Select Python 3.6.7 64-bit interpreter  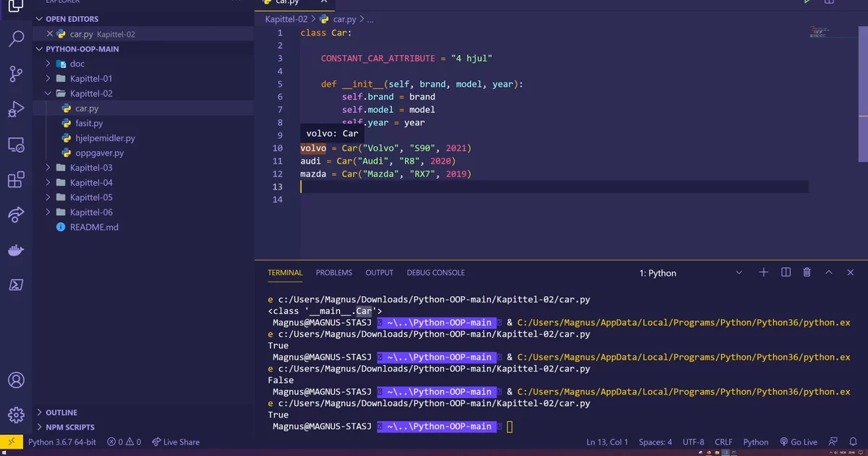[61, 442]
